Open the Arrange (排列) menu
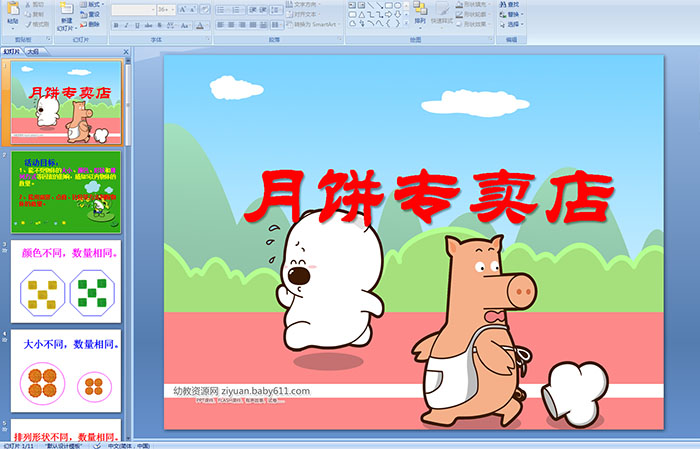Image resolution: width=700 pixels, height=449 pixels. point(420,13)
